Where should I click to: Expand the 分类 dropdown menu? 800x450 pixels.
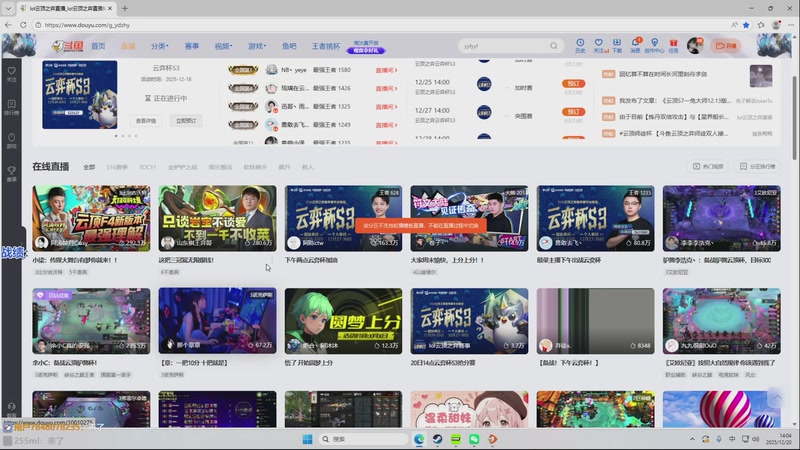tap(160, 46)
